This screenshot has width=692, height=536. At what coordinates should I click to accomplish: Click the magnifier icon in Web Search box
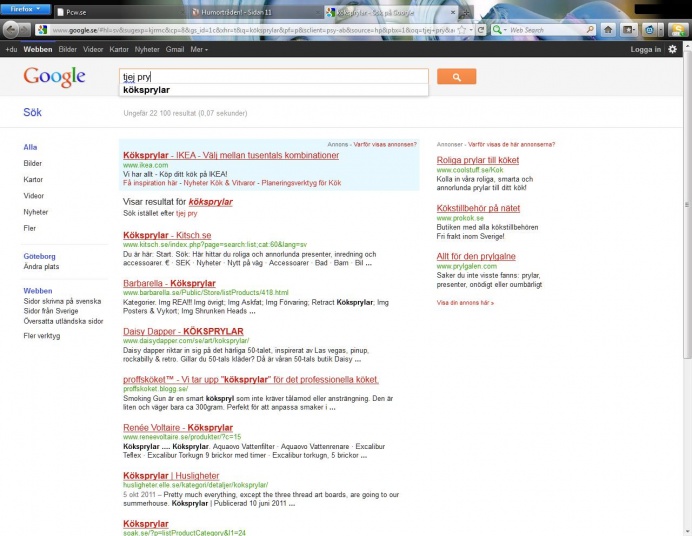(x=590, y=30)
